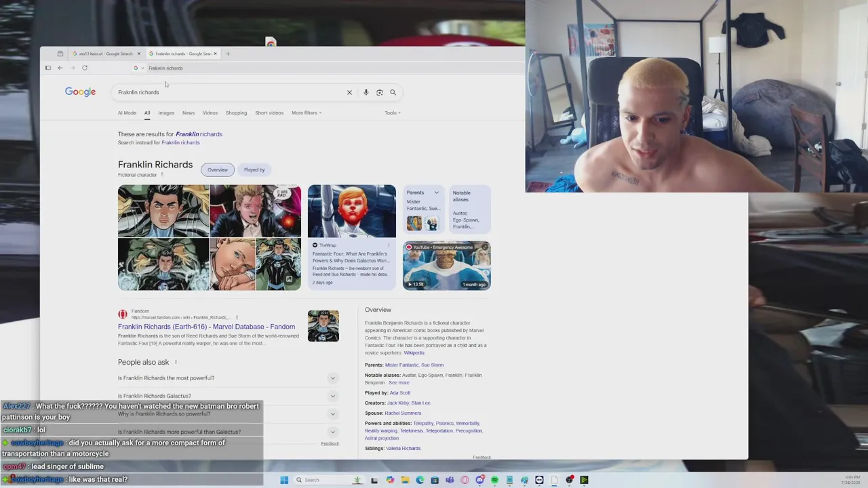Open Opera browser taskbar icon

(x=465, y=480)
